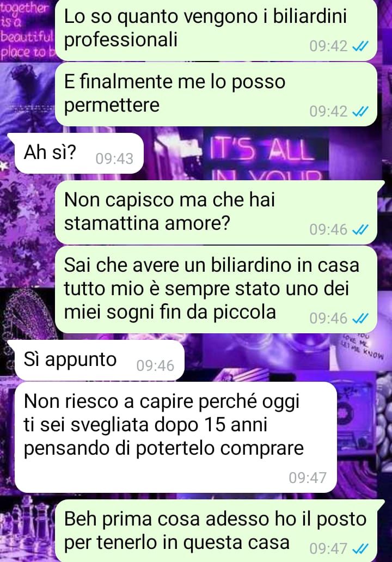392x562 pixels.
Task: Select 'Sai che avere un biliardino' message
Action: tap(216, 289)
